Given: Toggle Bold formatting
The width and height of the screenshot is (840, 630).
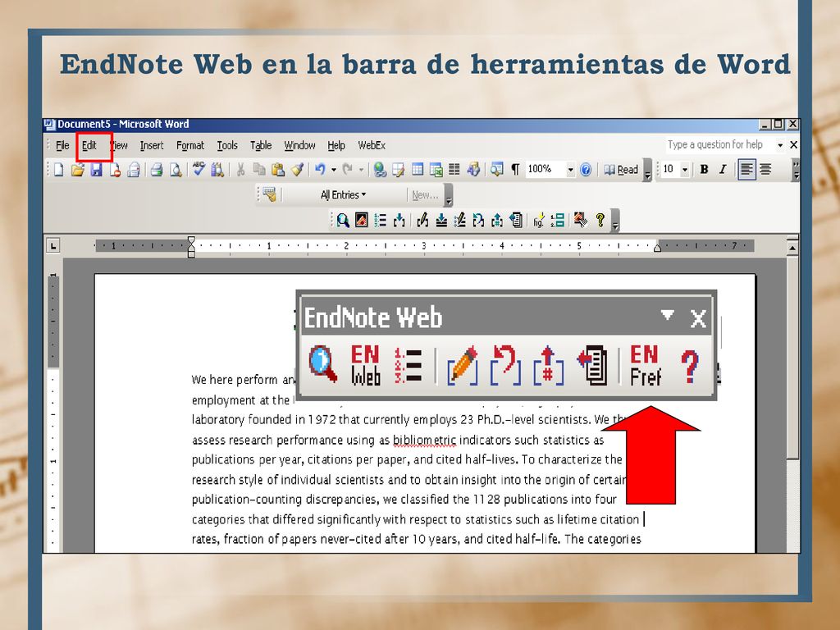Looking at the screenshot, I should [704, 169].
